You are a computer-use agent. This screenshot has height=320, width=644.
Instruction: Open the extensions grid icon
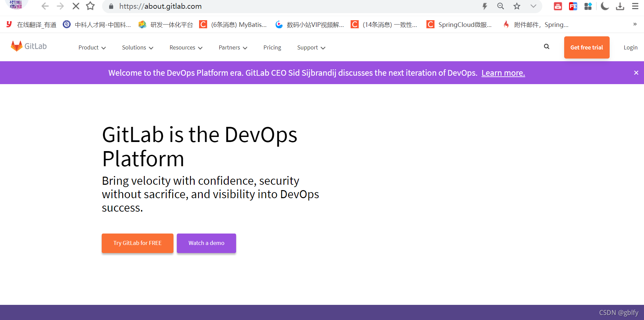coord(588,6)
